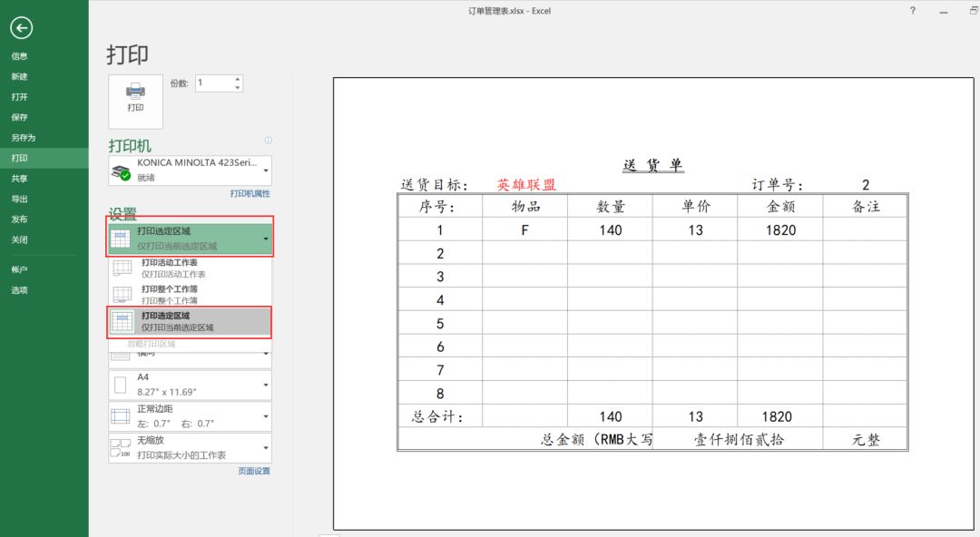Click the help question mark icon
Viewport: 980px width, 537px height.
[913, 11]
